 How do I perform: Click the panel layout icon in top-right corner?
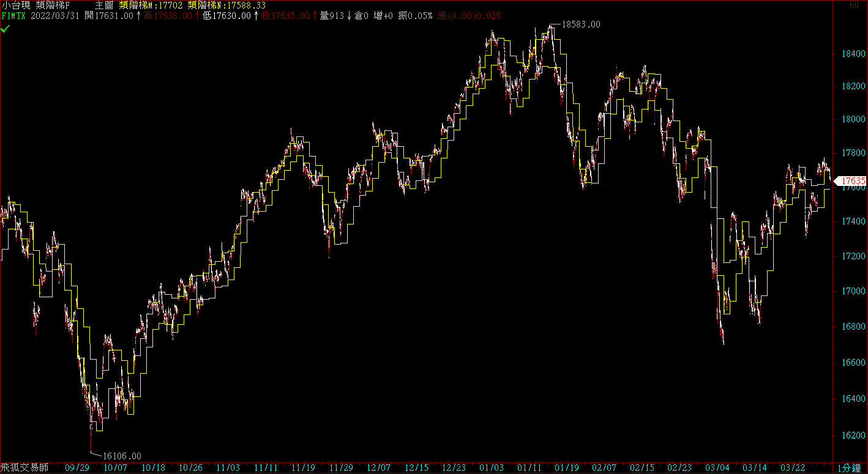tap(855, 5)
